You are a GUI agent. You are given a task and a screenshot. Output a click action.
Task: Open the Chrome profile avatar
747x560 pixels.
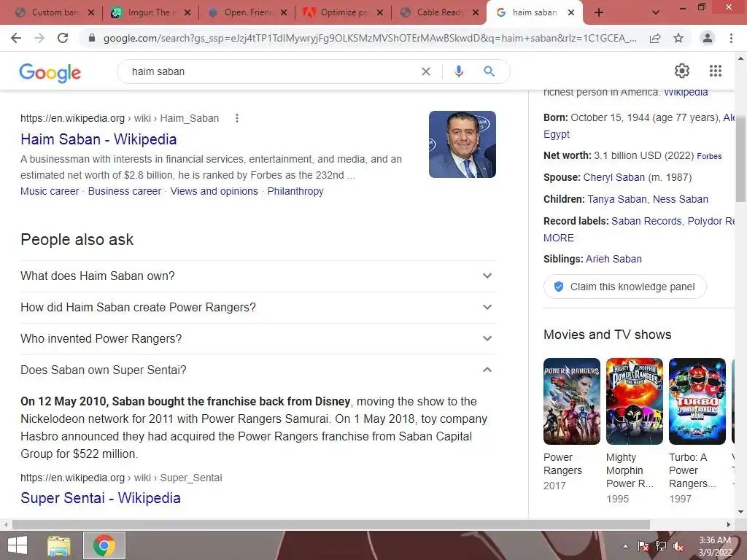708,38
